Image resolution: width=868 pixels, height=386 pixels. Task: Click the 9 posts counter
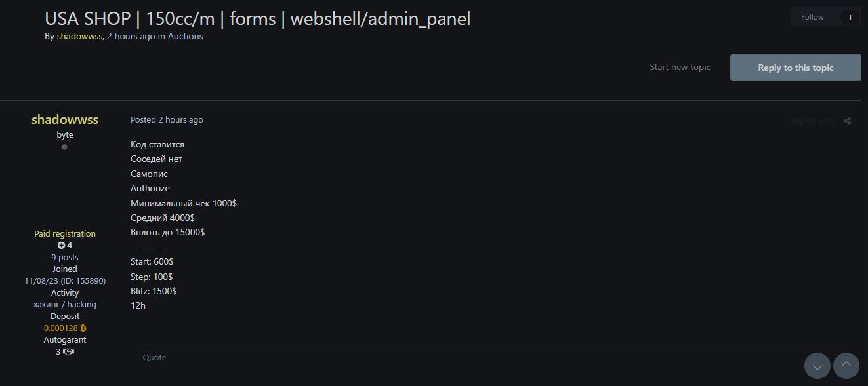(64, 257)
